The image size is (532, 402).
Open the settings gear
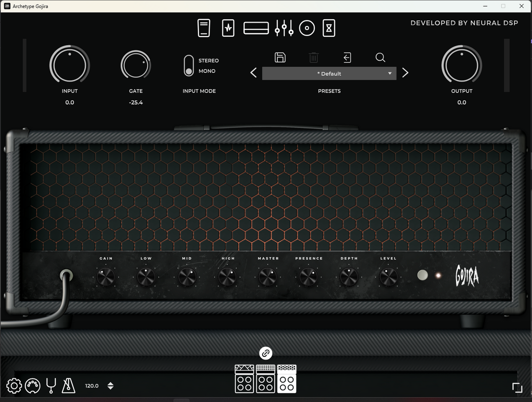pyautogui.click(x=14, y=386)
